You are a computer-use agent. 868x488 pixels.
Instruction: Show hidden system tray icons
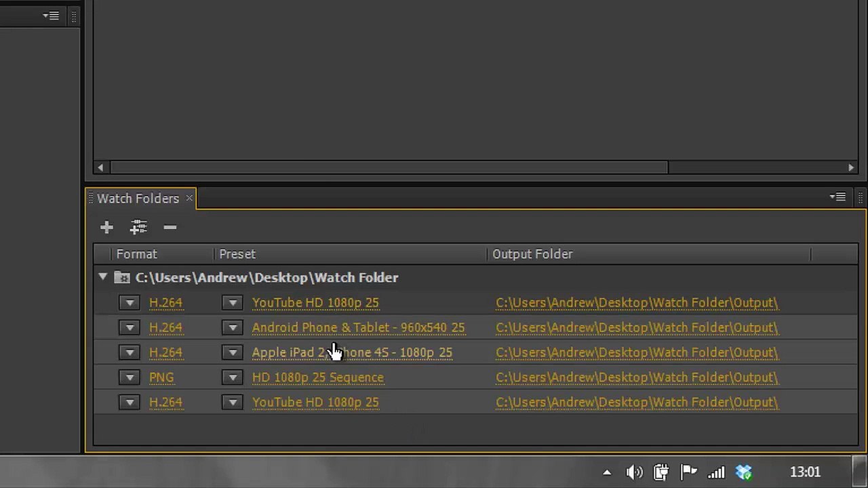[x=607, y=472]
